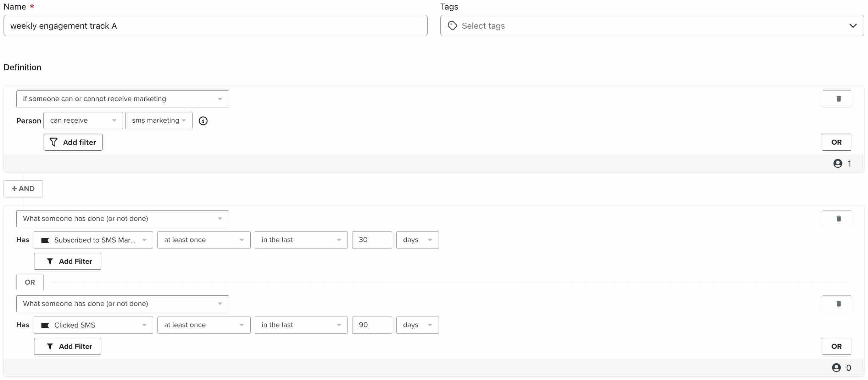Open the info icon next to sms marketing

point(203,121)
